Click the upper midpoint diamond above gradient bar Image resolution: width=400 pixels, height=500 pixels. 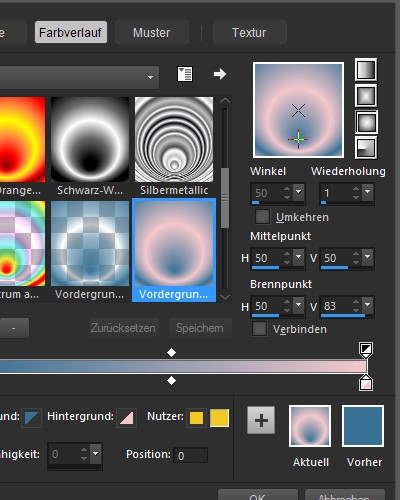pos(171,352)
